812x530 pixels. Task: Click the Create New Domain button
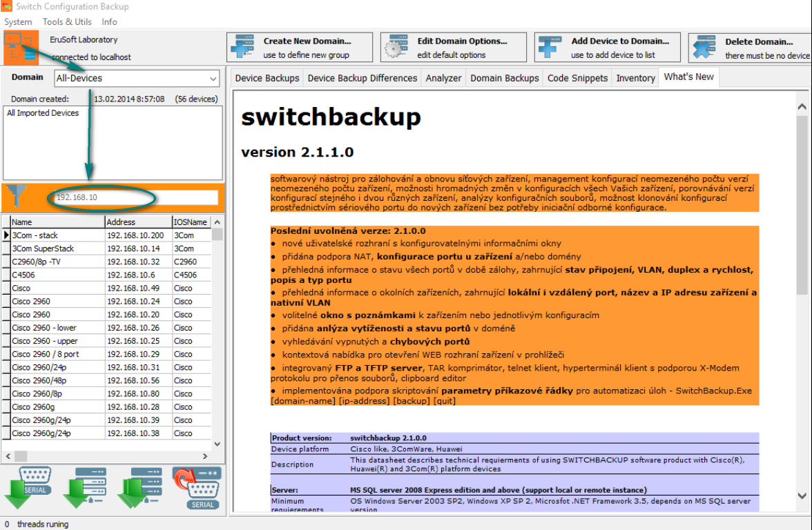coord(300,48)
